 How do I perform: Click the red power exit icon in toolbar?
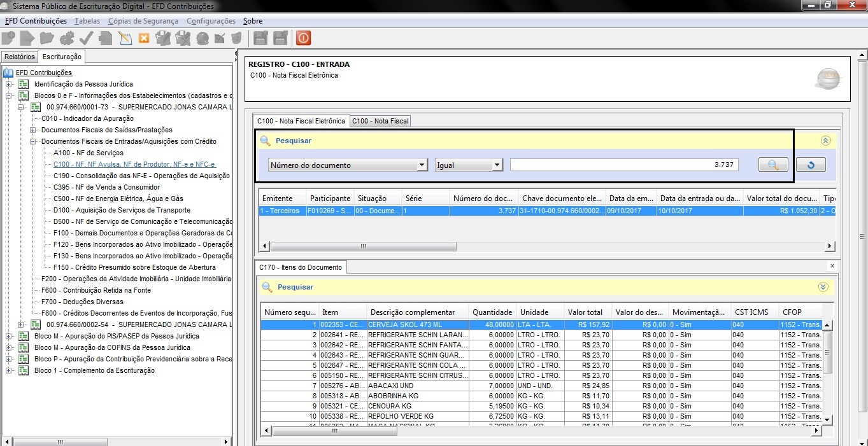(303, 38)
